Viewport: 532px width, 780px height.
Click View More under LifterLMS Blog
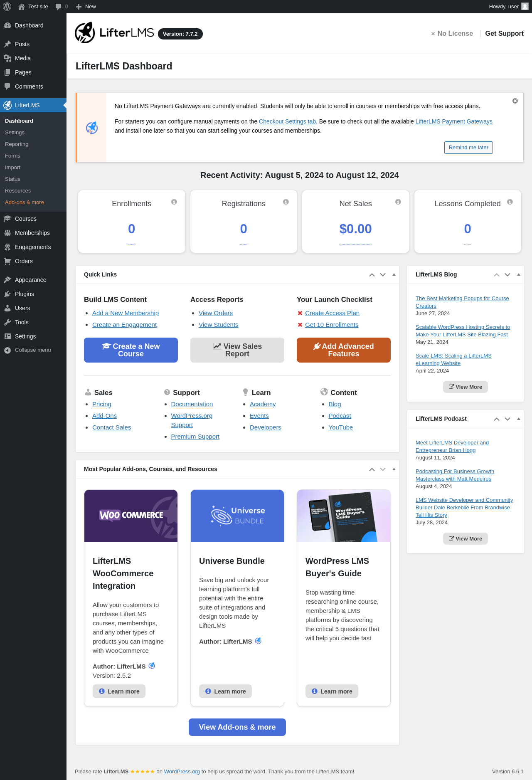click(x=465, y=387)
